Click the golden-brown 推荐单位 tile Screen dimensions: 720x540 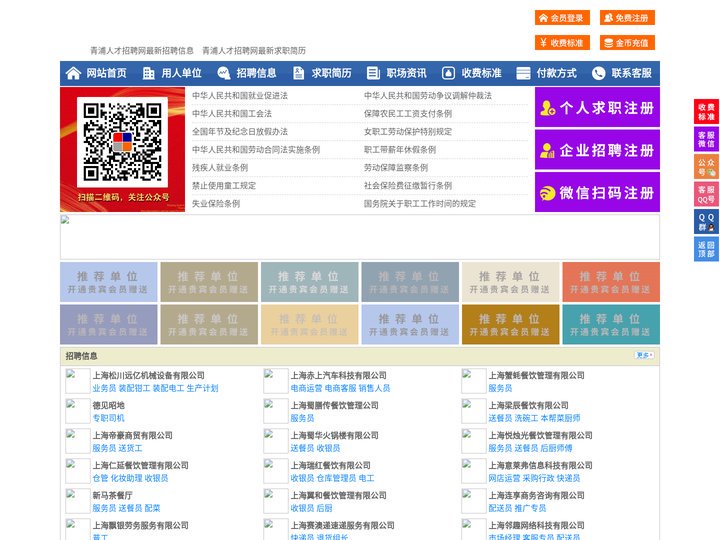tap(511, 324)
